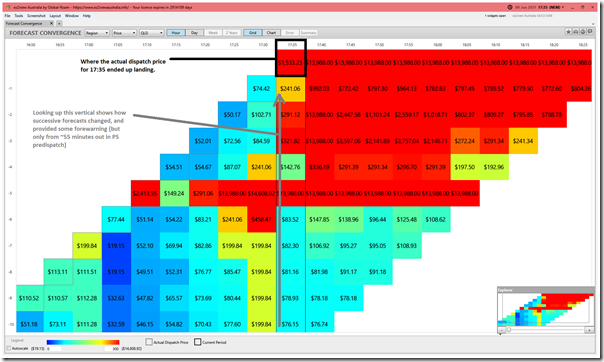Screen dimensions: 604x362
Task: Open the Layout menu
Action: click(x=55, y=16)
